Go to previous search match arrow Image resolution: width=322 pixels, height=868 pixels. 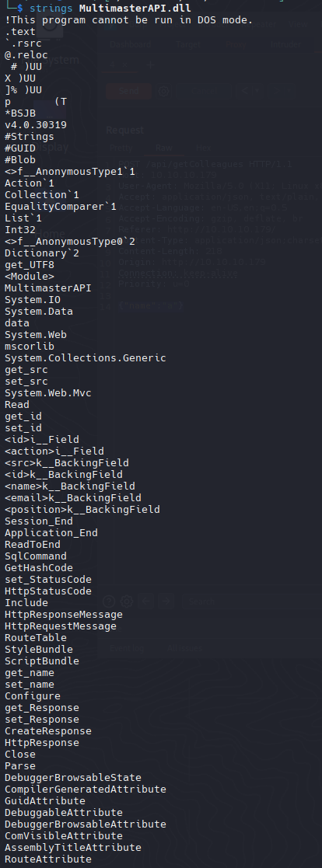145,601
